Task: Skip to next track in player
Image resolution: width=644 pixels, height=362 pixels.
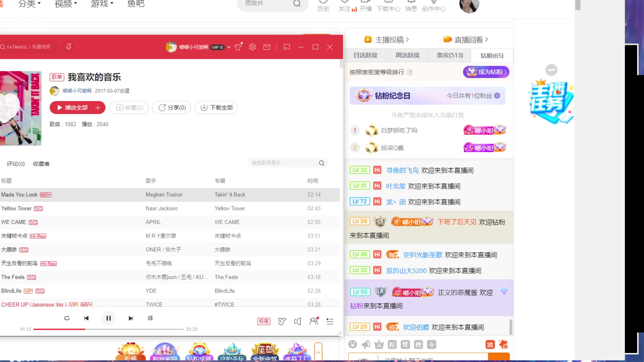Action: 131,318
